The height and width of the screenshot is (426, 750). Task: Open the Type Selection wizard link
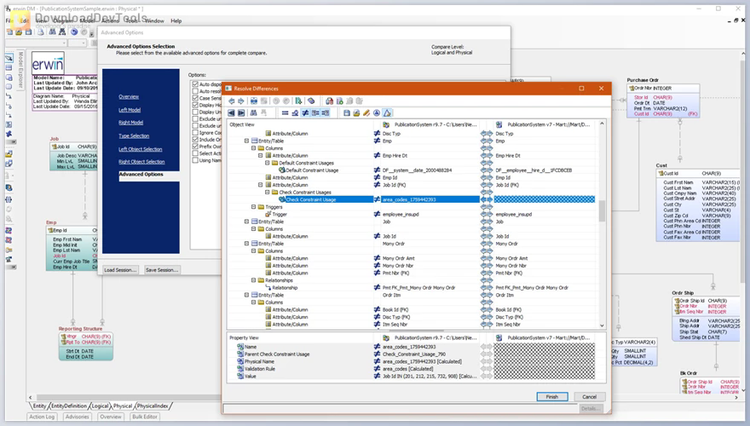[x=134, y=136]
